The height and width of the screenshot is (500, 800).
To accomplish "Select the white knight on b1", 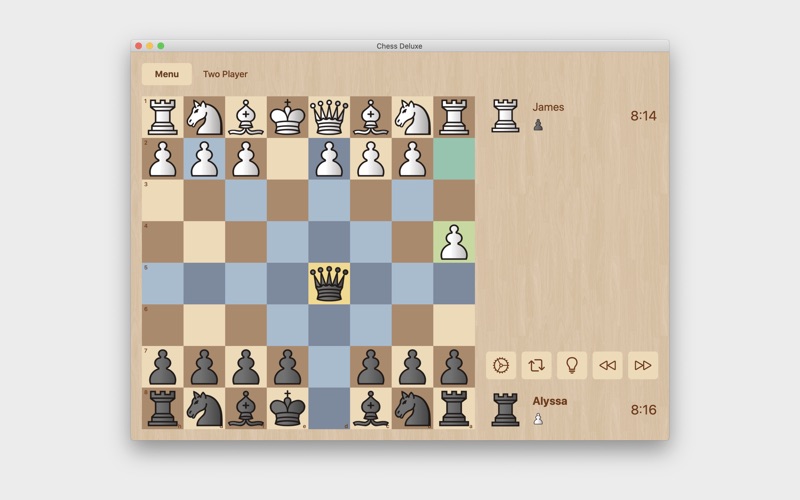I will [x=412, y=117].
